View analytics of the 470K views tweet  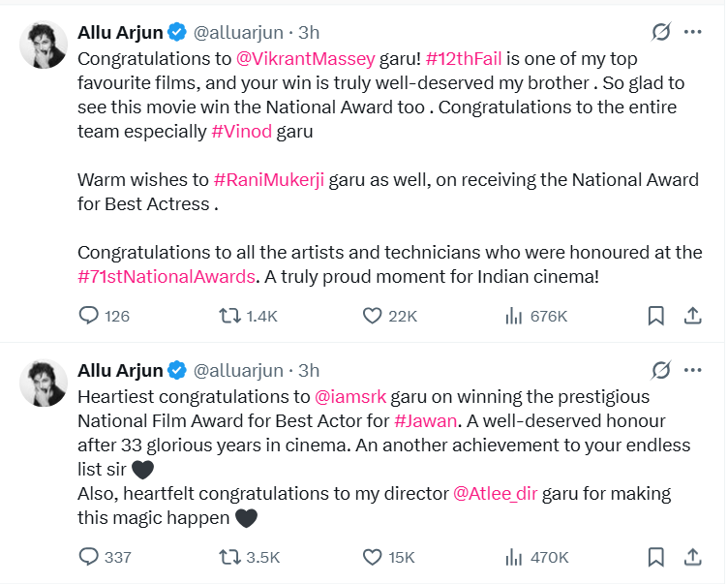514,557
